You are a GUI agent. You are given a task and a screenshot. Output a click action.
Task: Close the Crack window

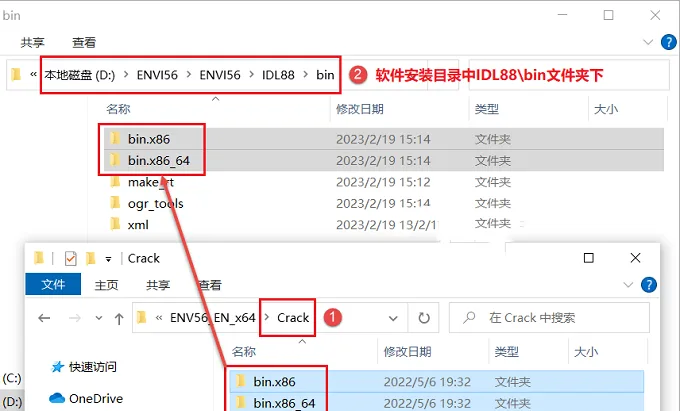point(635,258)
